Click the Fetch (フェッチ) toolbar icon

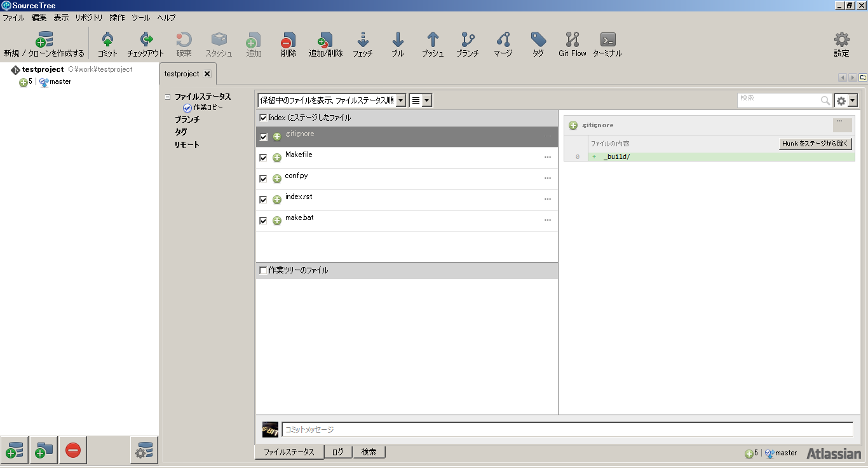click(363, 40)
